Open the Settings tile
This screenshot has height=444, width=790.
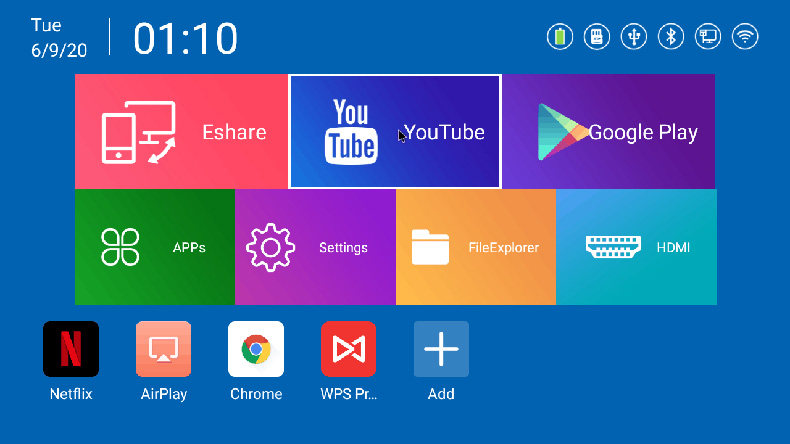(x=315, y=247)
